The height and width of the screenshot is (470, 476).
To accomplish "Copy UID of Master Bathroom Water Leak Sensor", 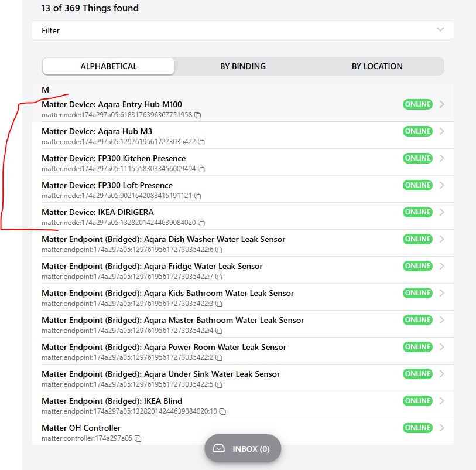I will (218, 331).
